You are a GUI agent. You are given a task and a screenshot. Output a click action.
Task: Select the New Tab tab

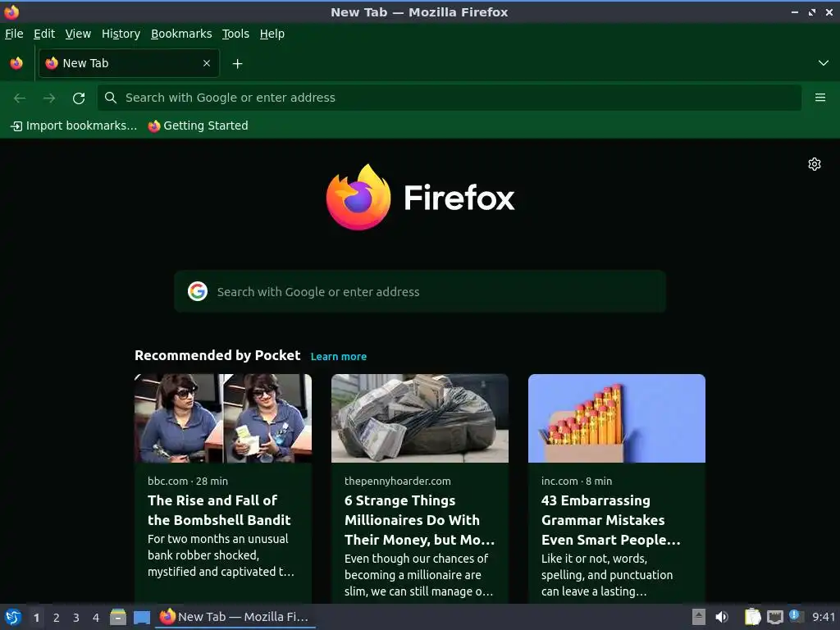[129, 63]
